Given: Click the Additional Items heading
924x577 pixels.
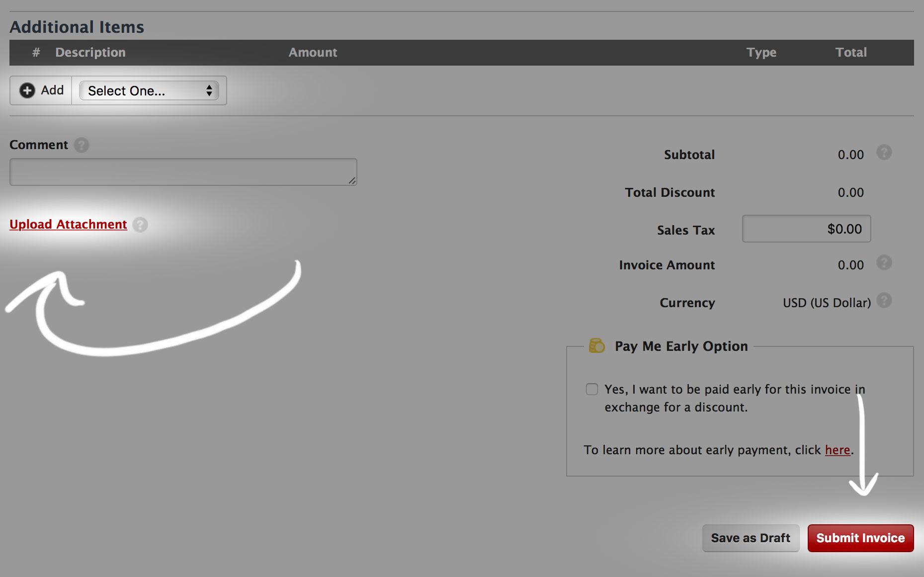Looking at the screenshot, I should click(x=77, y=27).
